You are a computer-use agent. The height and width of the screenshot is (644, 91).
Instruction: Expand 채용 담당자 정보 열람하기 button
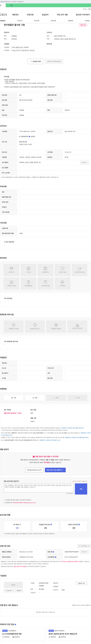[x=55, y=470]
